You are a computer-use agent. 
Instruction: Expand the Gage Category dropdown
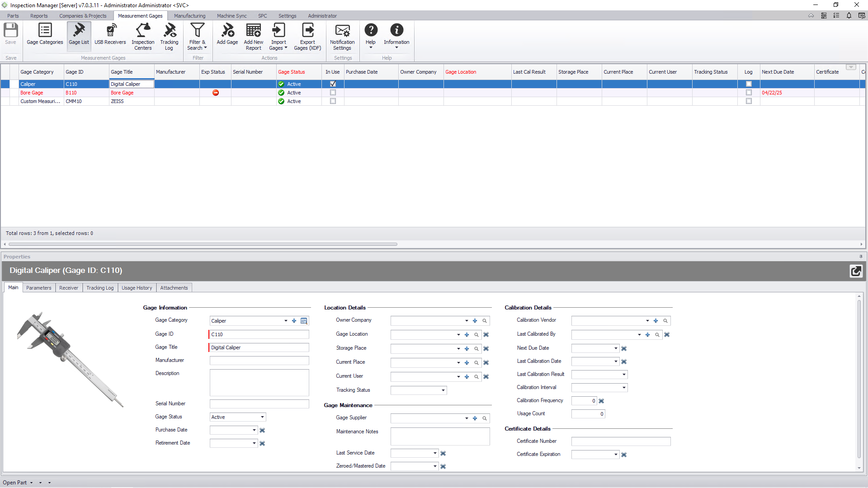[x=286, y=321]
